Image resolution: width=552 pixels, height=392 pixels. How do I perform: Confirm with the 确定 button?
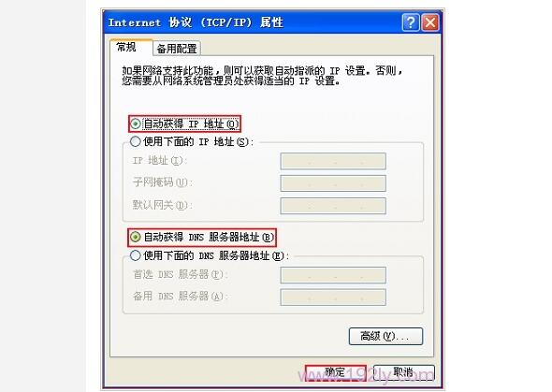(x=336, y=372)
